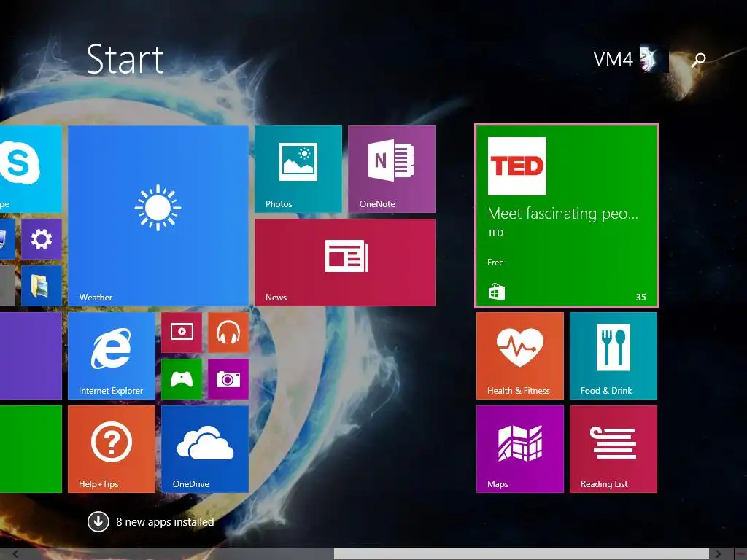Click the scrollbar left arrow

pyautogui.click(x=16, y=554)
